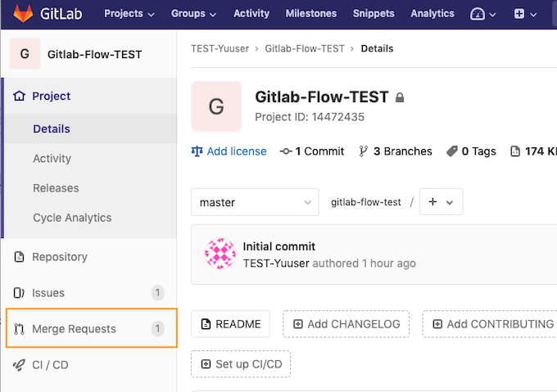Click the Issues icon in sidebar
This screenshot has height=392, width=557.
[x=19, y=293]
